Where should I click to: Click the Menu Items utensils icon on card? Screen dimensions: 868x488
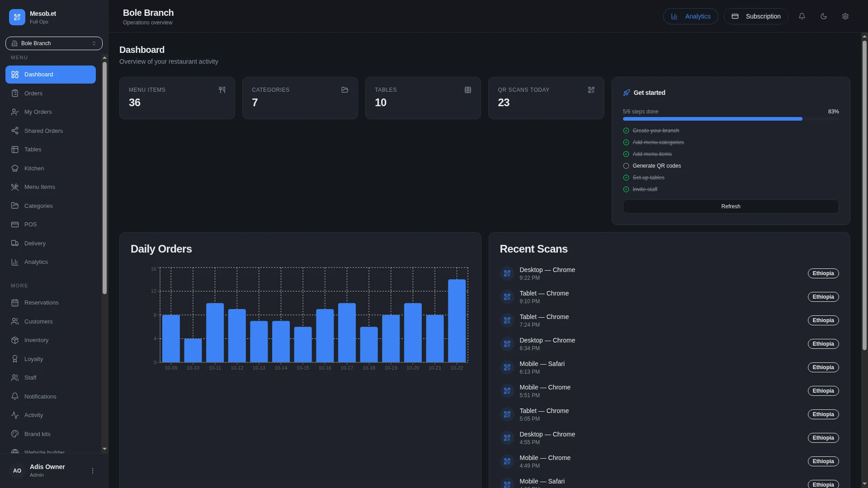coord(222,90)
